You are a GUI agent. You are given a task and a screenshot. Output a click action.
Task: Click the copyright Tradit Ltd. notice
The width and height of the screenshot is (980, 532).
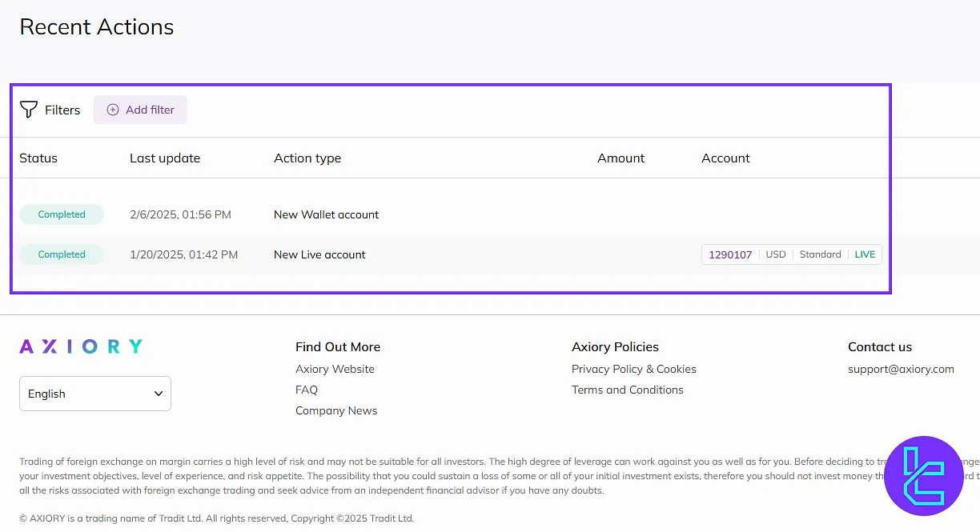coord(216,518)
